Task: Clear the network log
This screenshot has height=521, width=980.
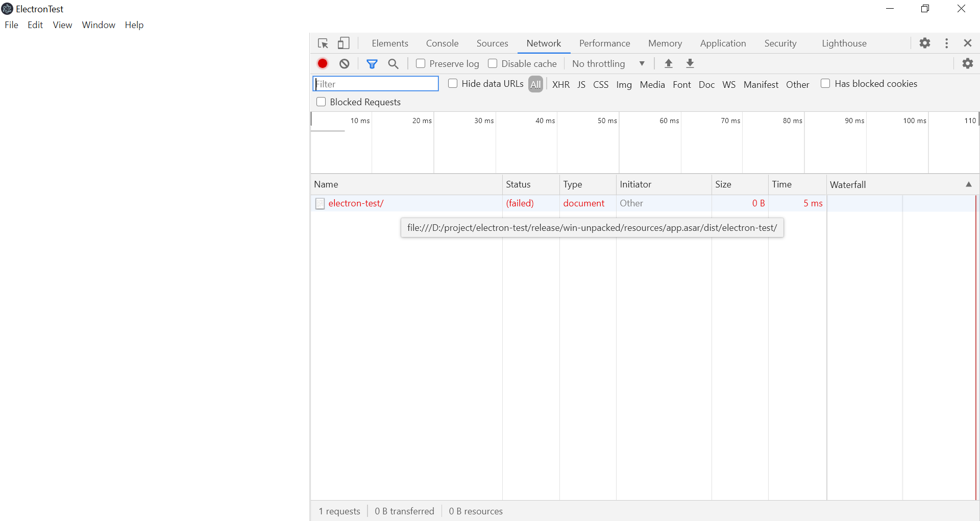Action: pyautogui.click(x=344, y=63)
